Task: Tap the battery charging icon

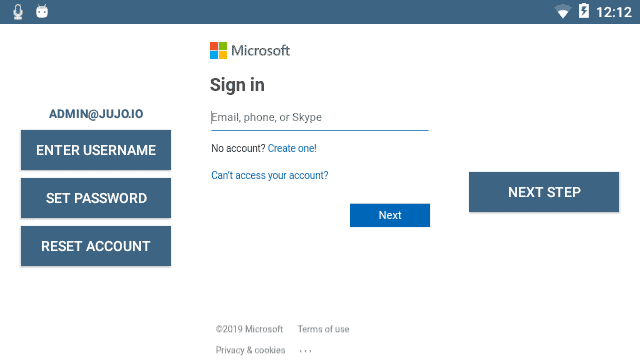Action: click(x=584, y=11)
